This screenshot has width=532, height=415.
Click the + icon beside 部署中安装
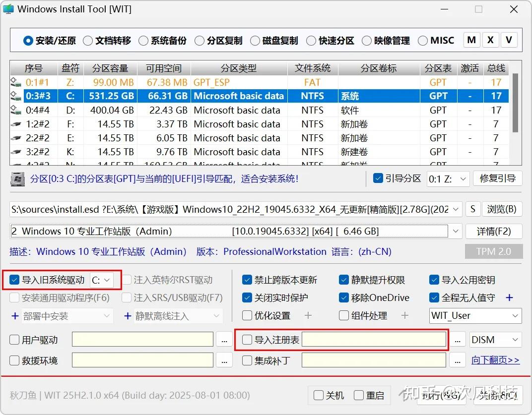(15, 316)
